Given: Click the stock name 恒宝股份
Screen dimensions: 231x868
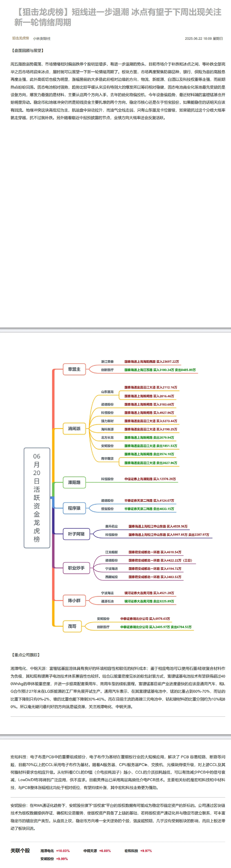Looking at the screenshot, I should pos(107,509).
